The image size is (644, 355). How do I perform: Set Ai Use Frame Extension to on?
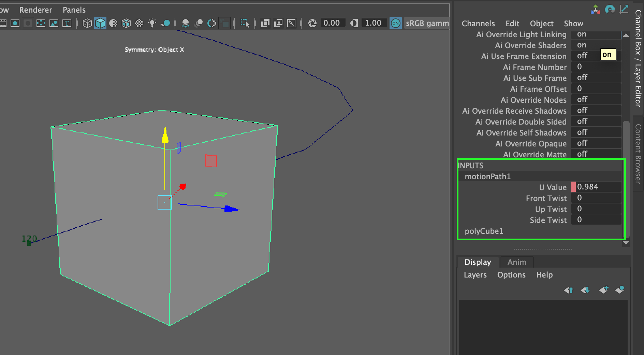tap(608, 55)
